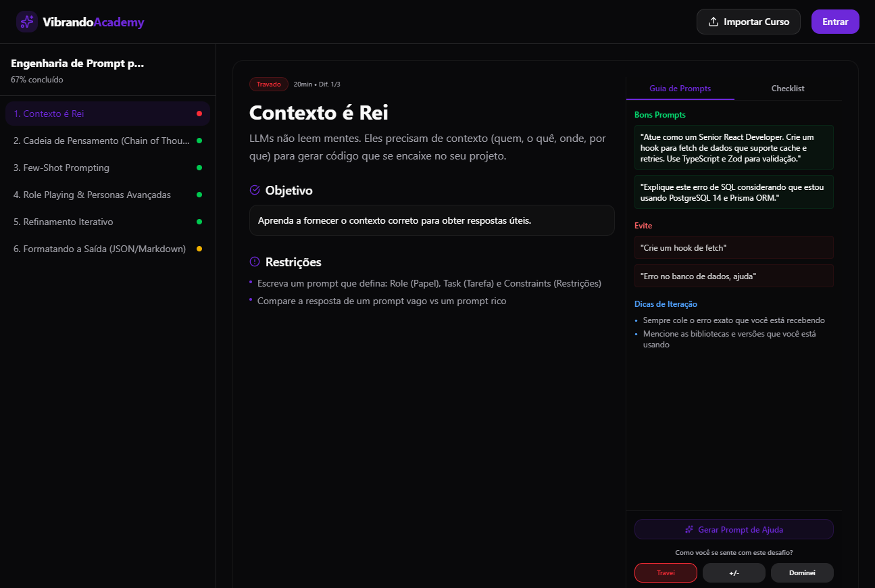The width and height of the screenshot is (875, 588).
Task: Go to lesson 4 Role Playing & Personas
Action: click(92, 195)
